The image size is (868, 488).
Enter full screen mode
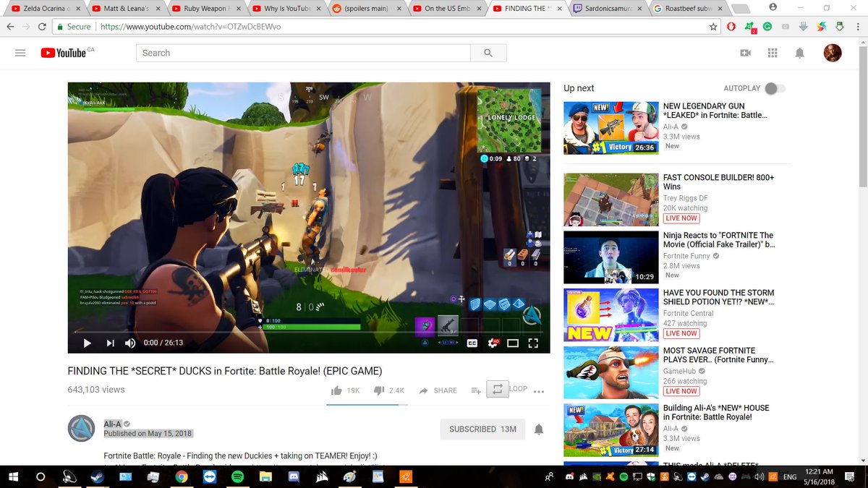click(533, 343)
